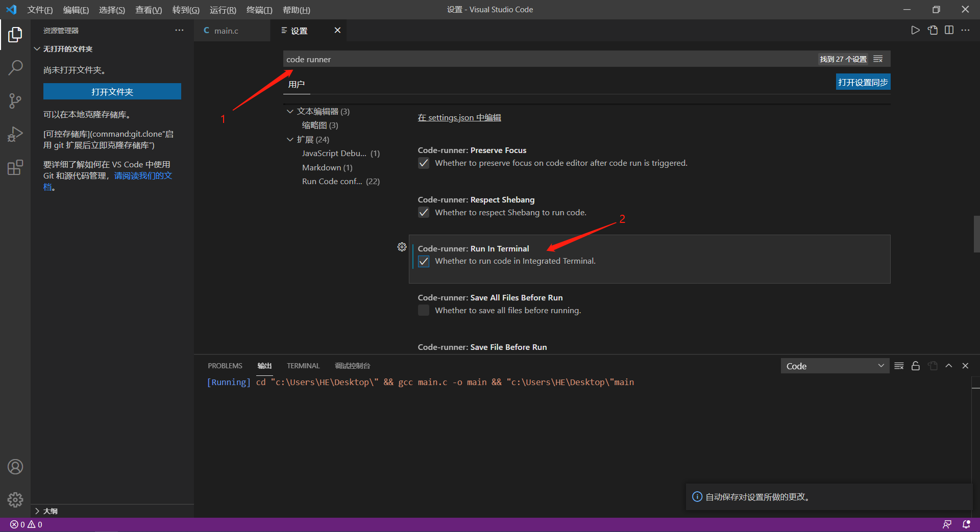Collapse the 扩展 settings group
The height and width of the screenshot is (532, 980).
[290, 139]
